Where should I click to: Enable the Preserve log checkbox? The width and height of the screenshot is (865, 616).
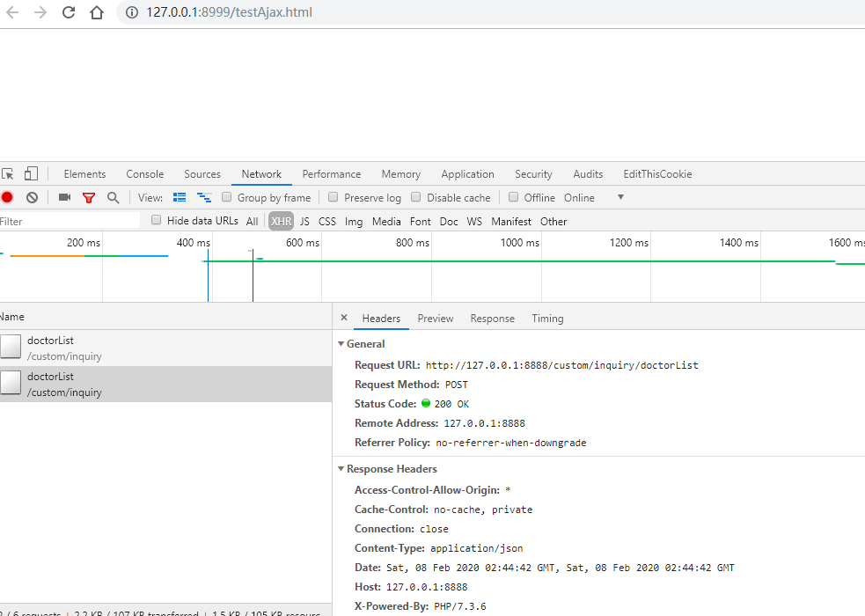click(334, 198)
